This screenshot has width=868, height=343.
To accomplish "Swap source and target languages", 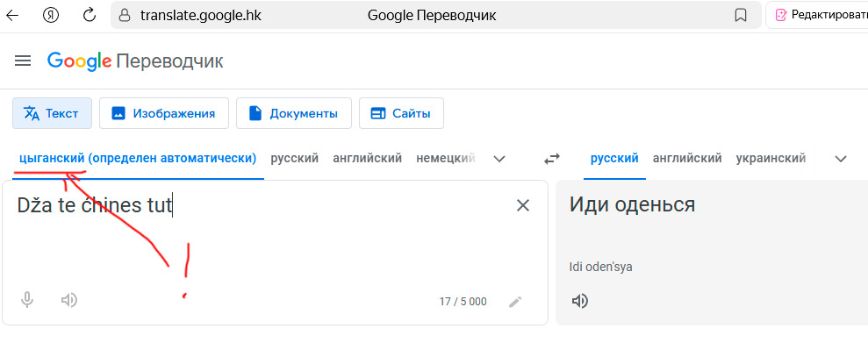I will coord(552,160).
